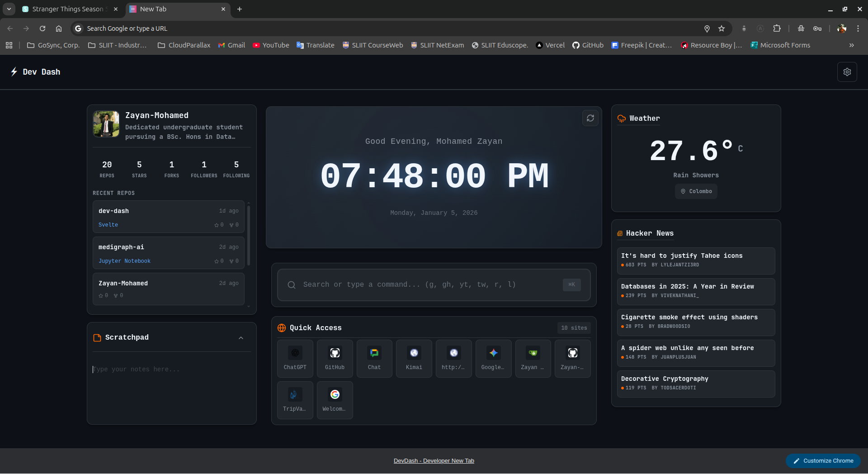Image resolution: width=868 pixels, height=474 pixels.
Task: Select the Colombo location chip in Weather
Action: coord(696,191)
